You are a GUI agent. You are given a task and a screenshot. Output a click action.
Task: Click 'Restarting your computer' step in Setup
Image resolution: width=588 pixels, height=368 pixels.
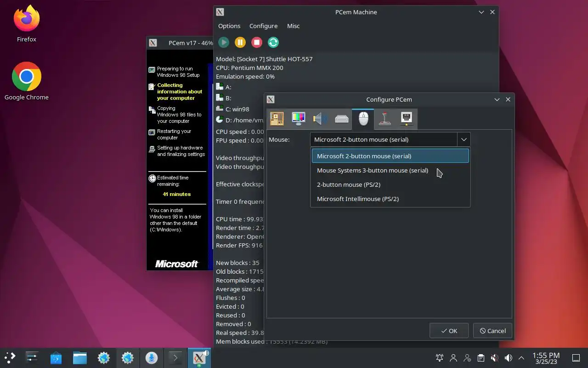point(174,134)
